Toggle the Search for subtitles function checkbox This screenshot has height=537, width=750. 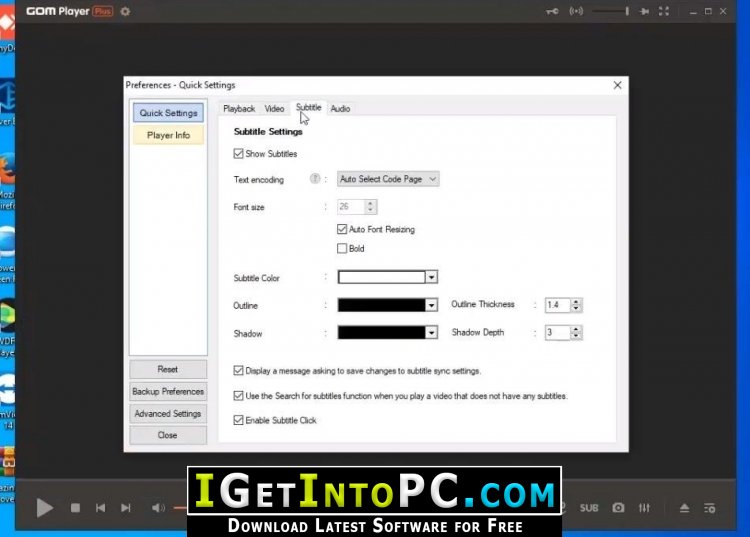point(238,395)
